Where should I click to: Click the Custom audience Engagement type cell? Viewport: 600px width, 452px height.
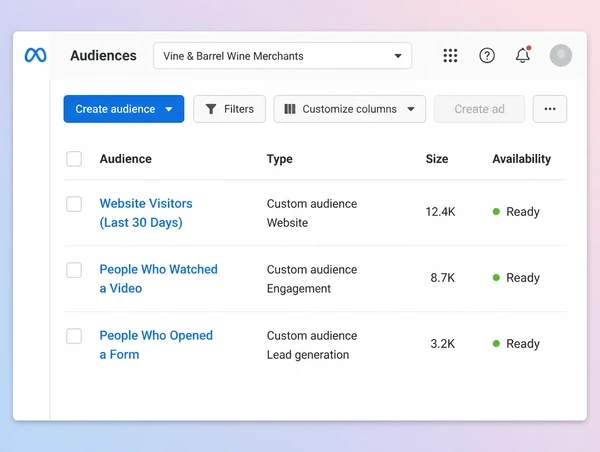tap(312, 279)
